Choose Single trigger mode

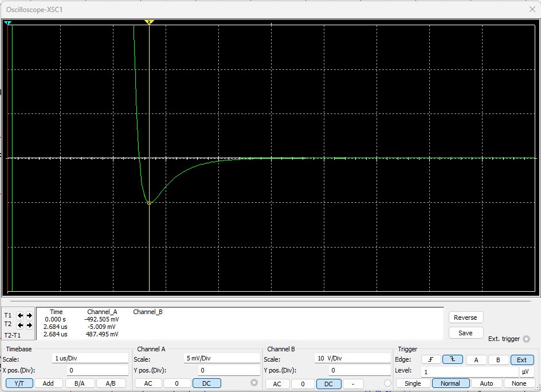(x=413, y=383)
